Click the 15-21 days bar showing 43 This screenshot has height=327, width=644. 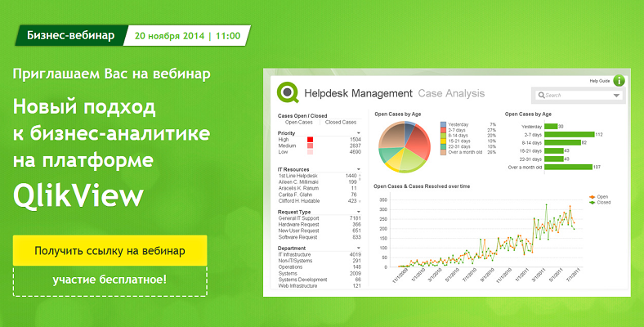pyautogui.click(x=554, y=150)
